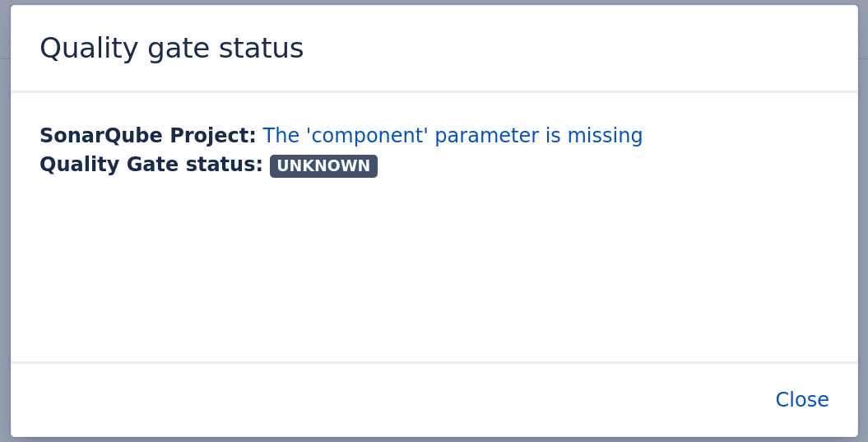Click the divider line under the dialog title
Screen dimensions: 868x442
pos(434,91)
